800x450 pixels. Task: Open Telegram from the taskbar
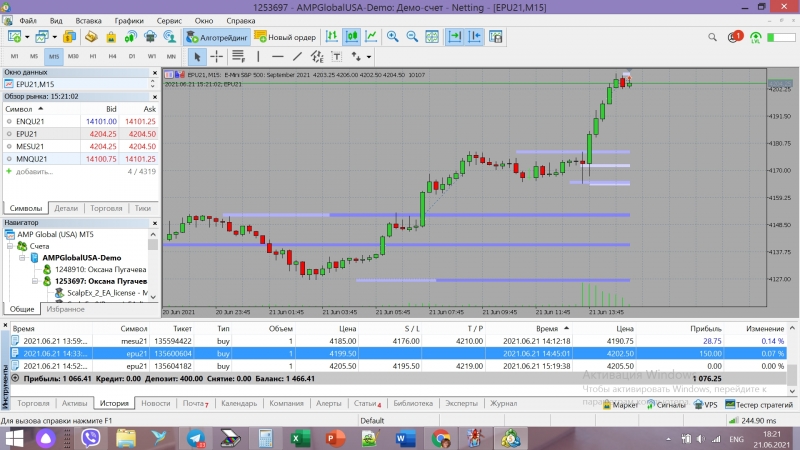[x=196, y=438]
